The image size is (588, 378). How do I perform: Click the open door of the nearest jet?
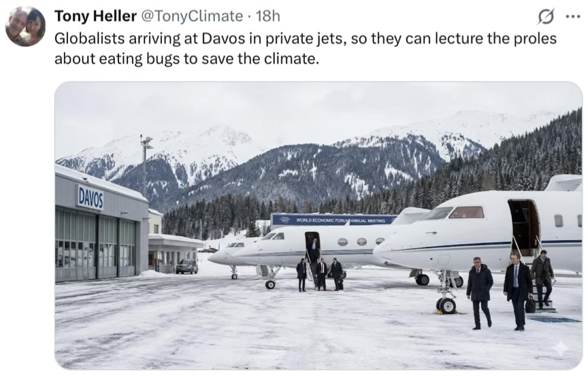[x=523, y=226]
